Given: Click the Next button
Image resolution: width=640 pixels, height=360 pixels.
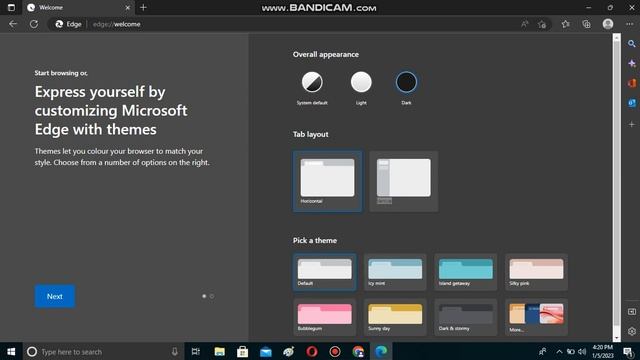Looking at the screenshot, I should tap(55, 296).
